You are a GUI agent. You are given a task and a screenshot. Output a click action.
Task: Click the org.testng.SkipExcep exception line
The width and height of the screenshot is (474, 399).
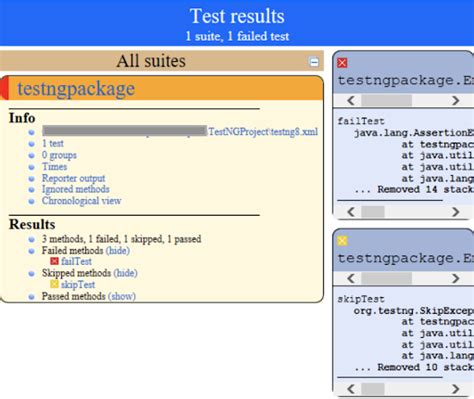coord(414,311)
